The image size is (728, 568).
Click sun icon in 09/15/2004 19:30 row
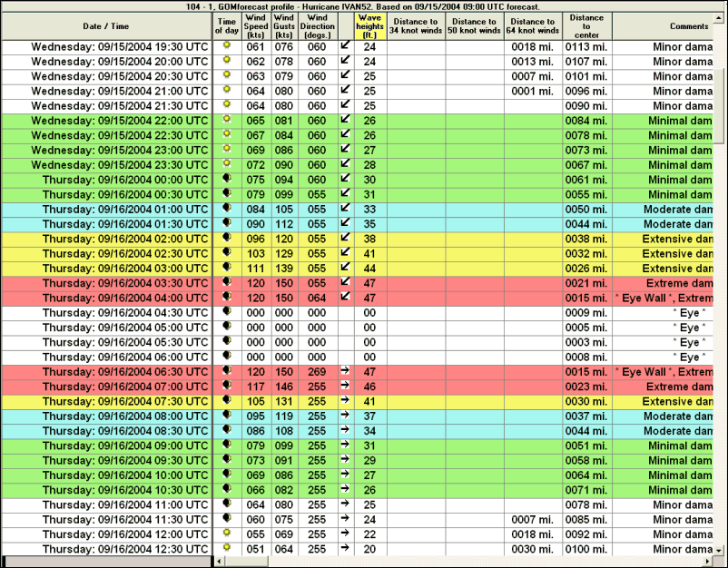tap(227, 46)
